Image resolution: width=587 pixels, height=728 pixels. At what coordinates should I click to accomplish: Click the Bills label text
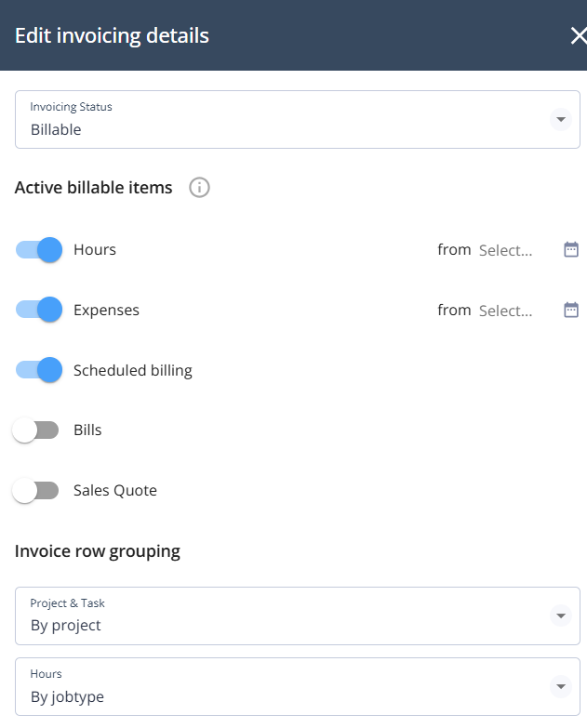87,430
